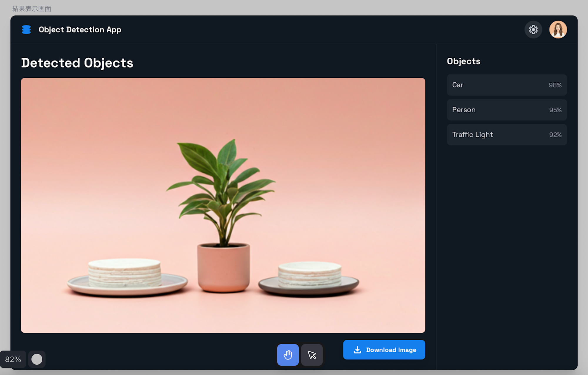Select the Person object entry
Screen dimensions: 588x375
tap(507, 110)
